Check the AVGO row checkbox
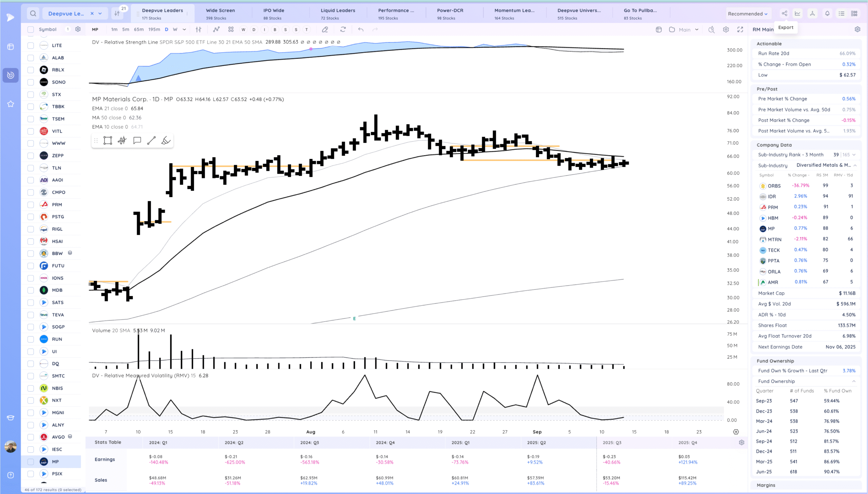 (31, 437)
